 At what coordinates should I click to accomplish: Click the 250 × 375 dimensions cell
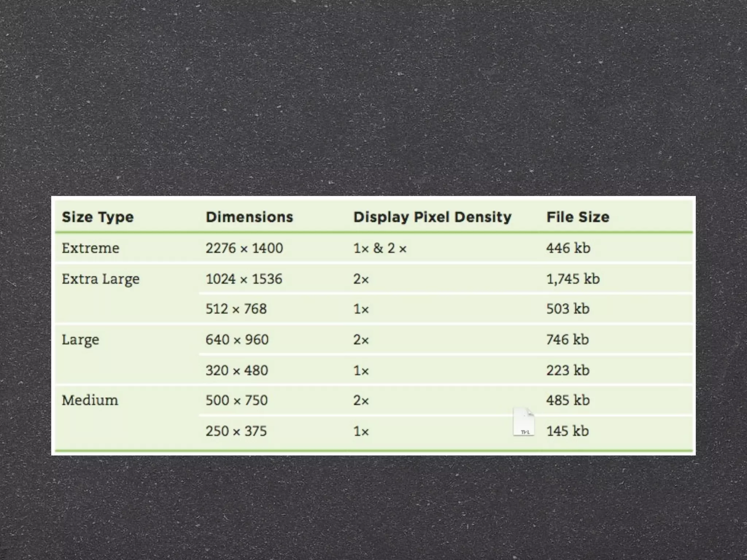(236, 431)
